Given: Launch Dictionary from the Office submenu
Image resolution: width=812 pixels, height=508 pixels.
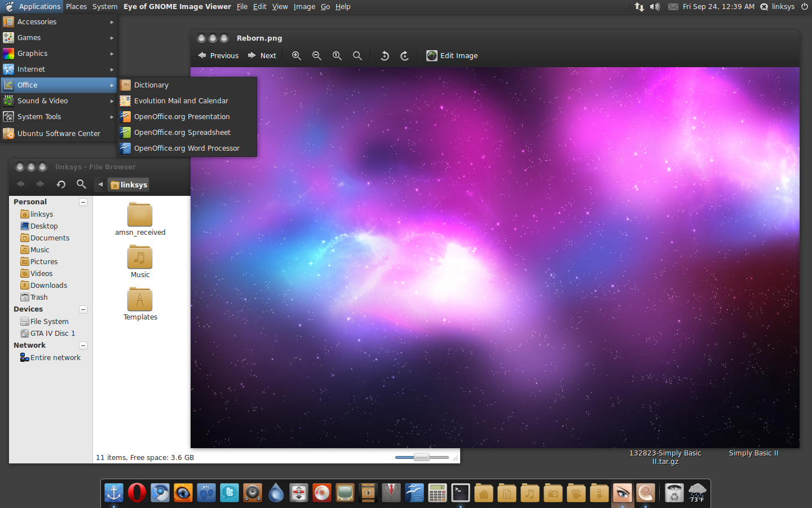Looking at the screenshot, I should pos(187,85).
